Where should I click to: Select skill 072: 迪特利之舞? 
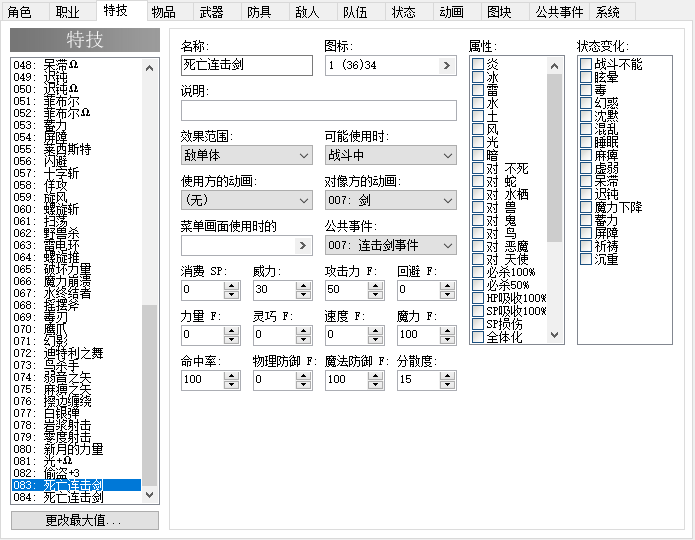[x=76, y=353]
